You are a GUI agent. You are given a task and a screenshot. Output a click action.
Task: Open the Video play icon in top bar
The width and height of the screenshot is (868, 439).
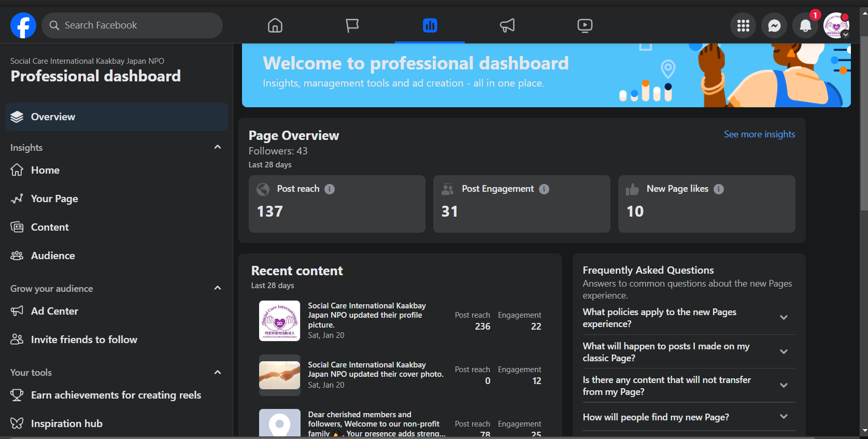tap(585, 25)
